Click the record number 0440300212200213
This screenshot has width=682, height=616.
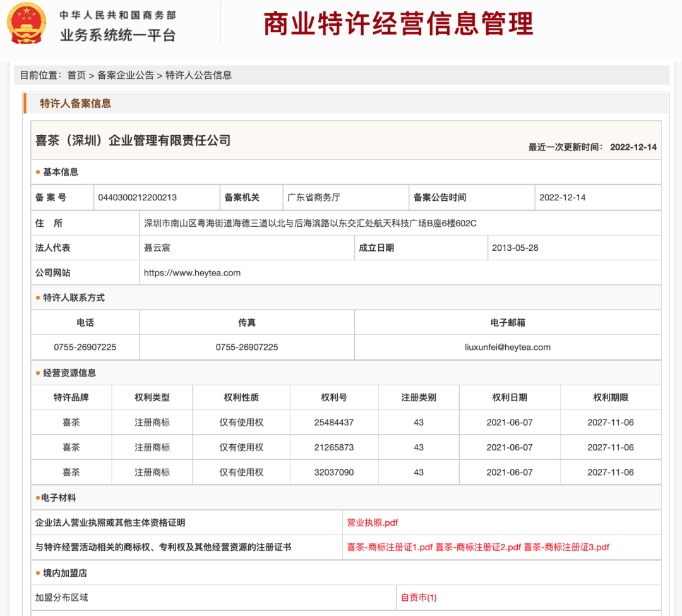tap(138, 197)
